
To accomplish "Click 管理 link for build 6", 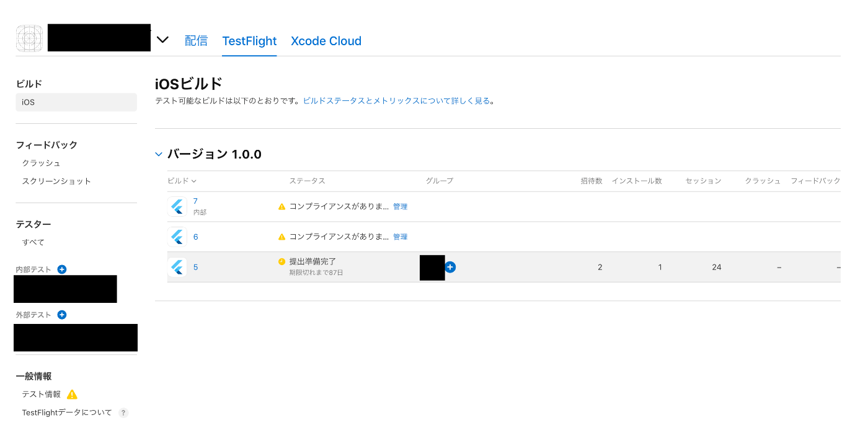I will click(400, 237).
